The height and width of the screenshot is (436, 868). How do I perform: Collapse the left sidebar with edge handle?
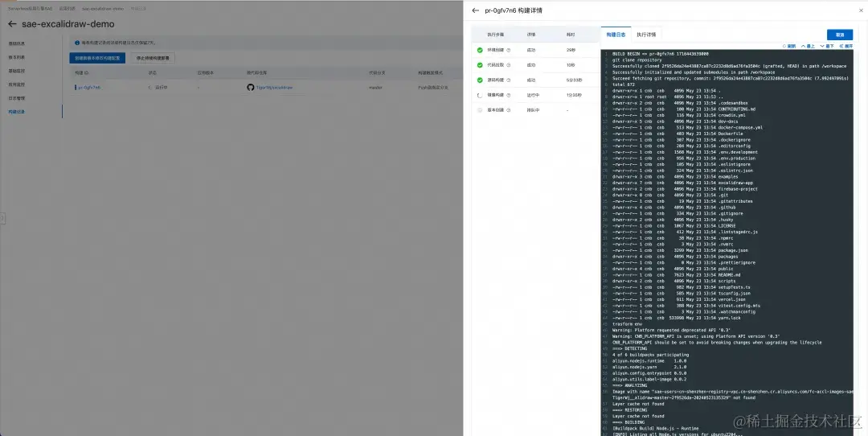[2, 218]
